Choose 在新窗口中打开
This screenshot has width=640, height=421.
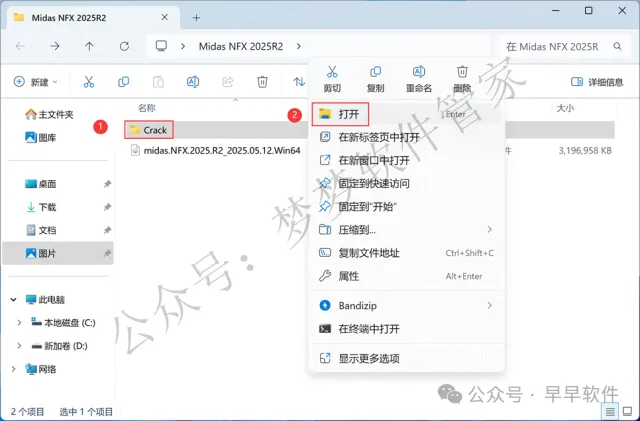pos(407,160)
